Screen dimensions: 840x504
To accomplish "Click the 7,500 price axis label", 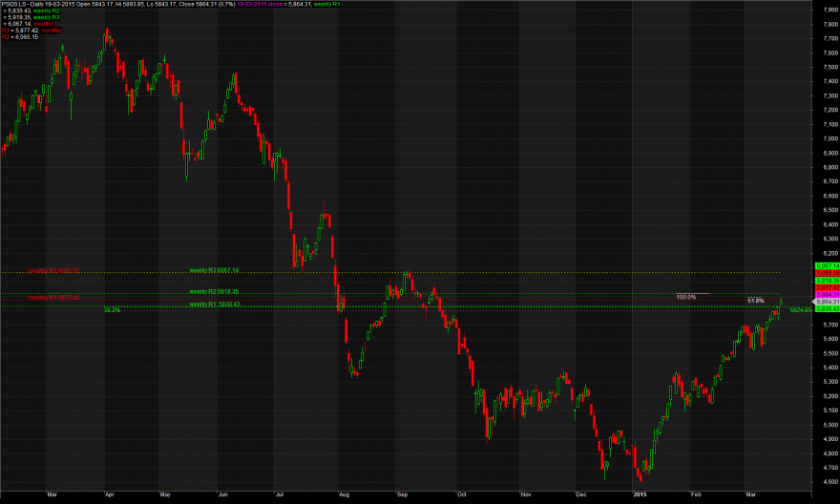I will (830, 68).
